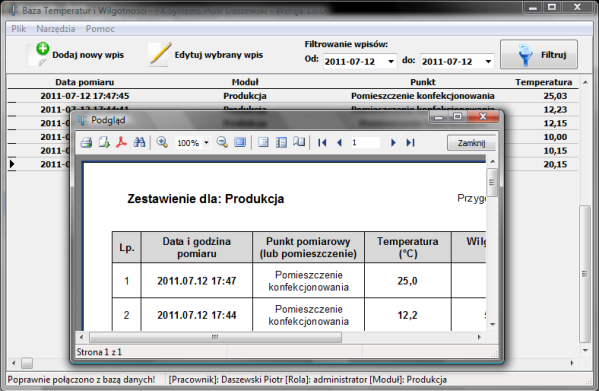Click the Dodaj nowy wpis icon
The image size is (599, 391).
38,54
